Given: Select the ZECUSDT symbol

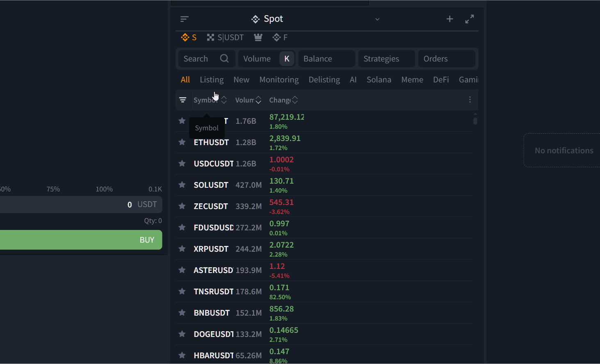Looking at the screenshot, I should click(211, 206).
